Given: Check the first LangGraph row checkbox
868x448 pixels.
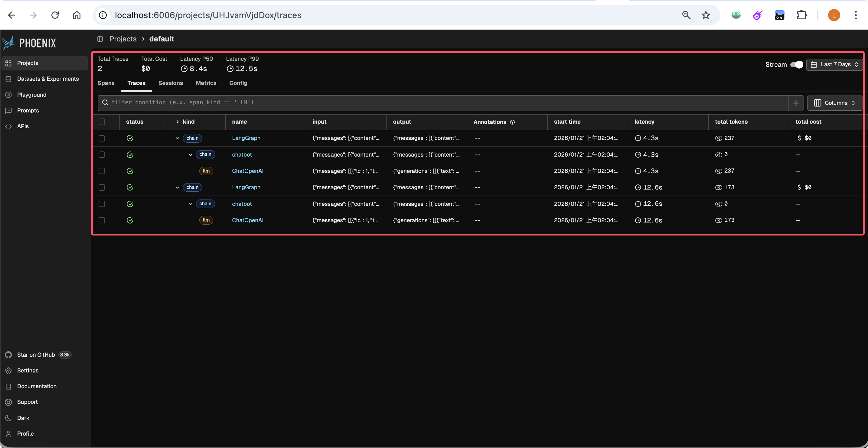Looking at the screenshot, I should (102, 138).
